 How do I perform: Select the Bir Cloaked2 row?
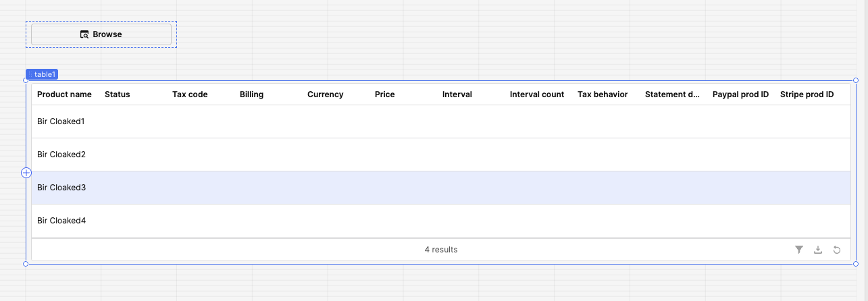click(x=440, y=155)
